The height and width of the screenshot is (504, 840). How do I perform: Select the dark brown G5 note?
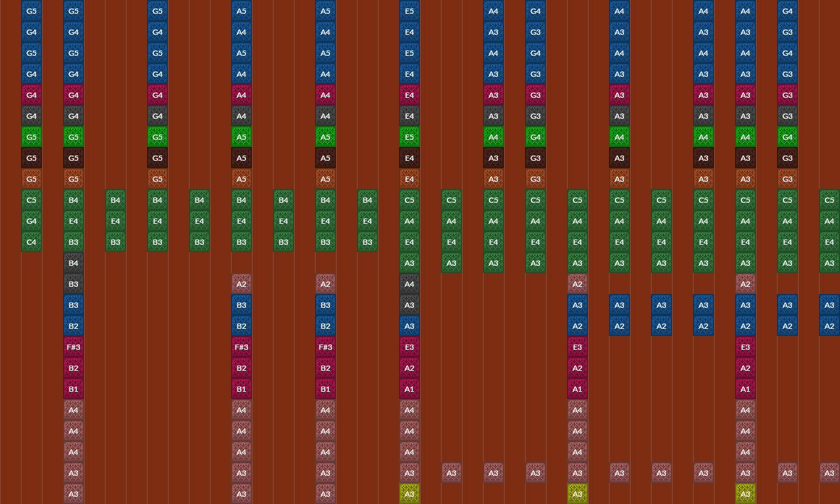(31, 157)
